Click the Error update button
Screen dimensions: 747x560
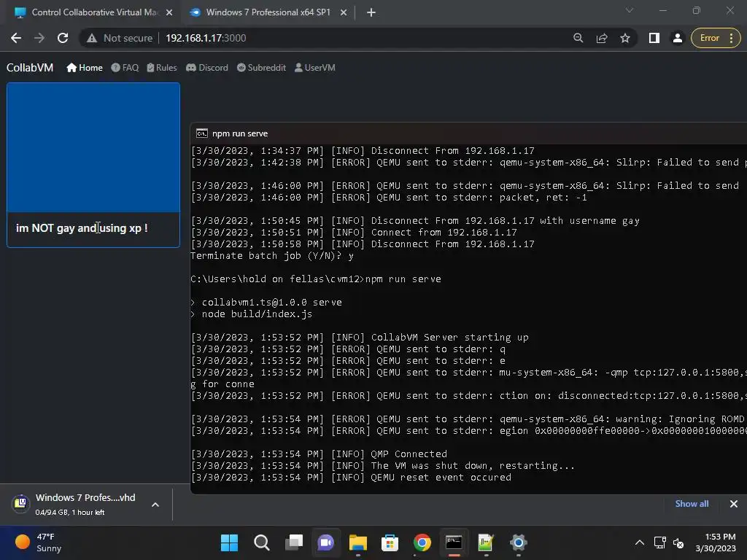pos(716,38)
